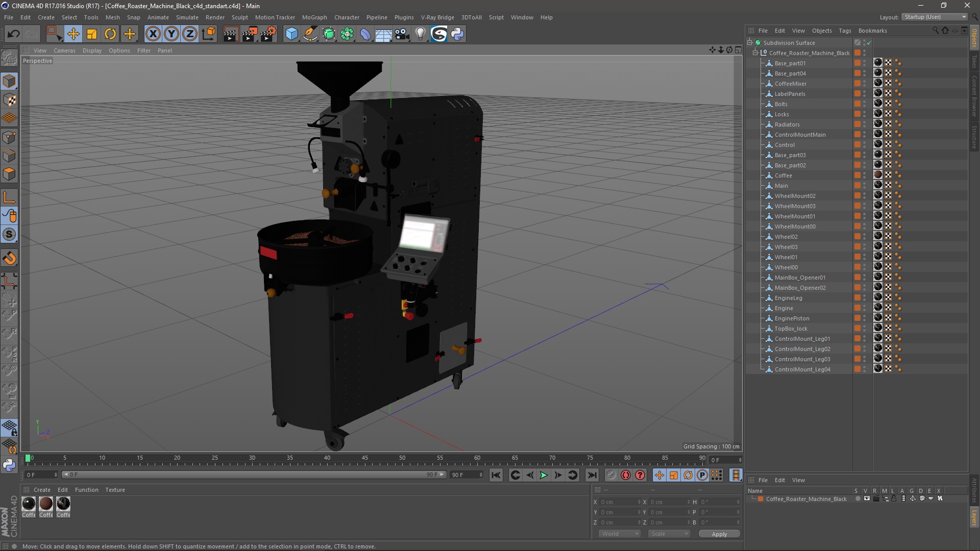Click the Undo arrow icon
This screenshot has height=551, width=980.
coord(13,34)
